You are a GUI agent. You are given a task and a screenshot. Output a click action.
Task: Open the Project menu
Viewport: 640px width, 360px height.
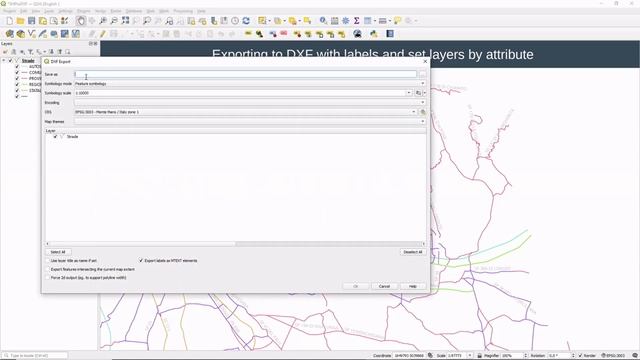9,11
